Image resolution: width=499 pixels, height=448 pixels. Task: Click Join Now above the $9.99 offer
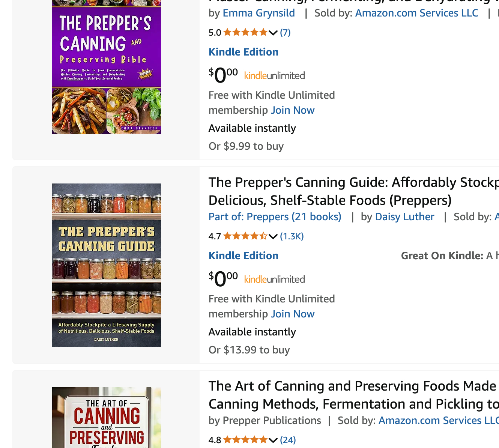pyautogui.click(x=293, y=110)
